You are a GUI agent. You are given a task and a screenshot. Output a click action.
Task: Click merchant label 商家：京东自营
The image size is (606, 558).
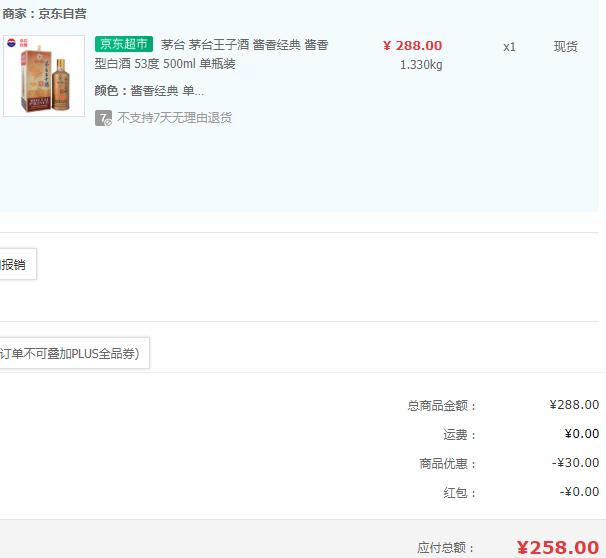click(44, 14)
